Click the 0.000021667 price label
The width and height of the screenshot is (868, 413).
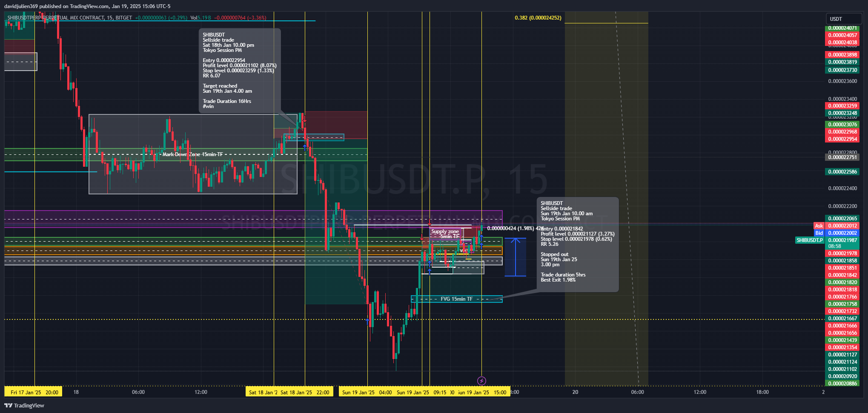point(842,319)
